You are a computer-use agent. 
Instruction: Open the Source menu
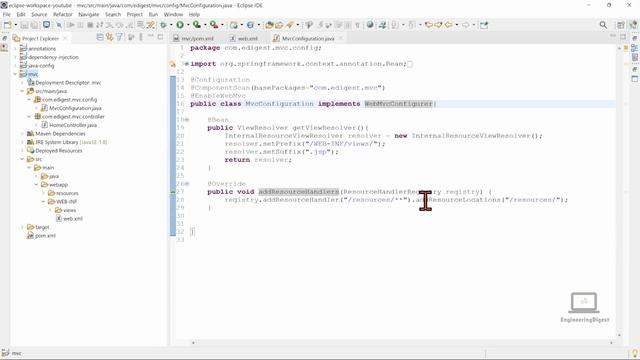[39, 14]
